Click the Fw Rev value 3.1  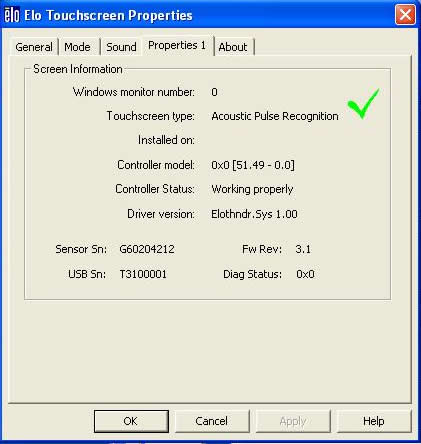click(303, 249)
